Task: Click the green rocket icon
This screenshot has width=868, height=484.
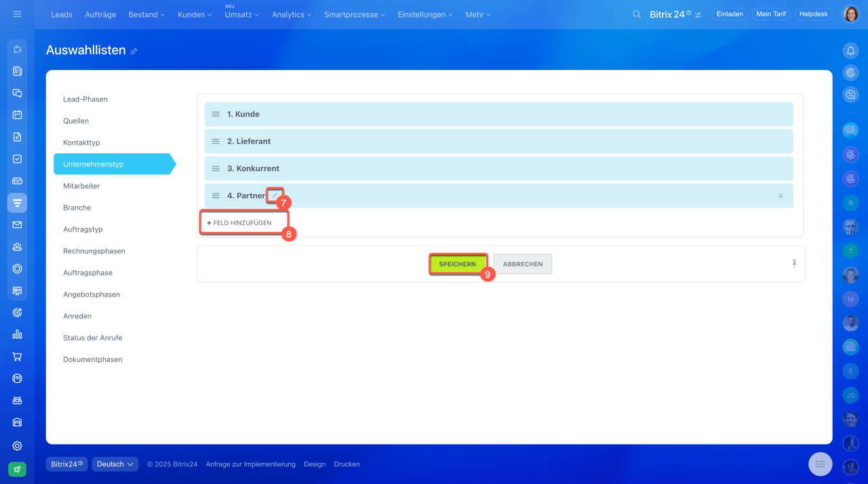Action: point(17,469)
